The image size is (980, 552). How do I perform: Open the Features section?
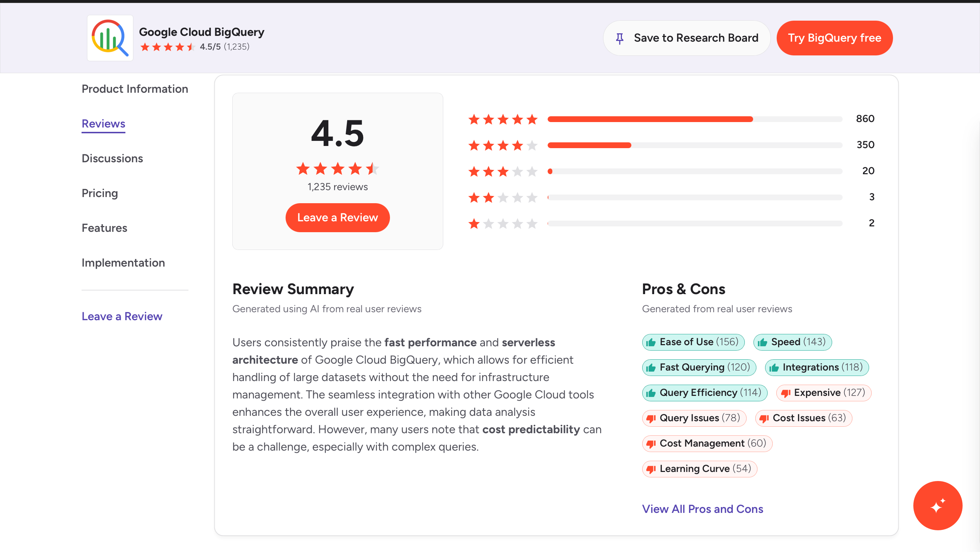tap(104, 228)
